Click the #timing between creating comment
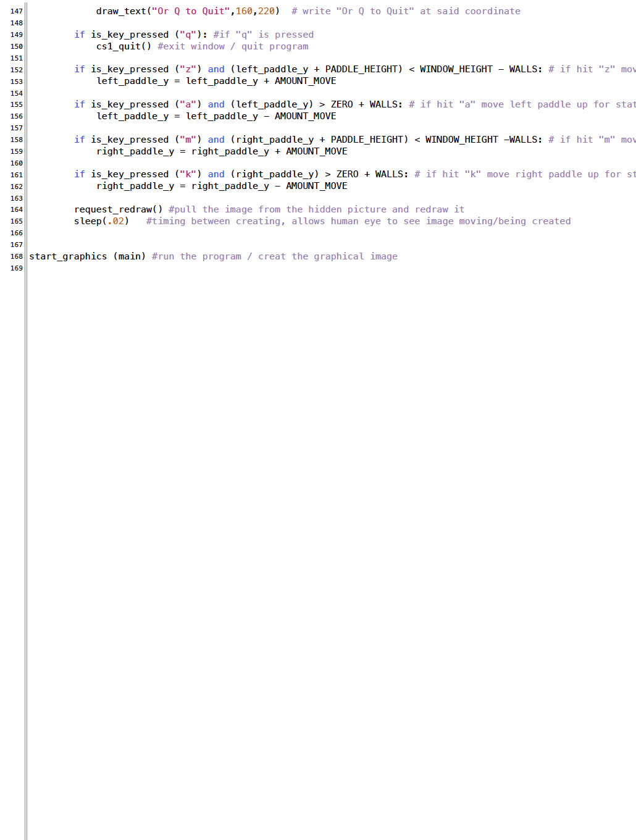636x840 pixels. (358, 221)
